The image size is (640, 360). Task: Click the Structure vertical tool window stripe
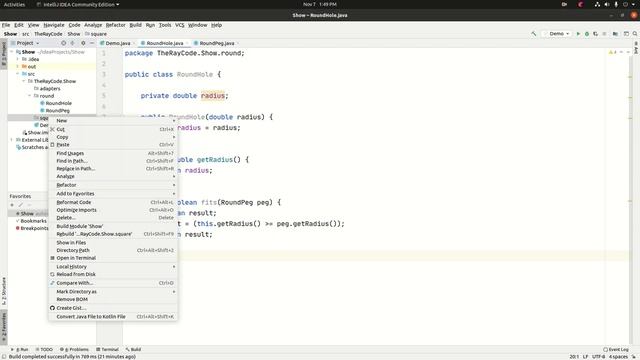coord(4,292)
